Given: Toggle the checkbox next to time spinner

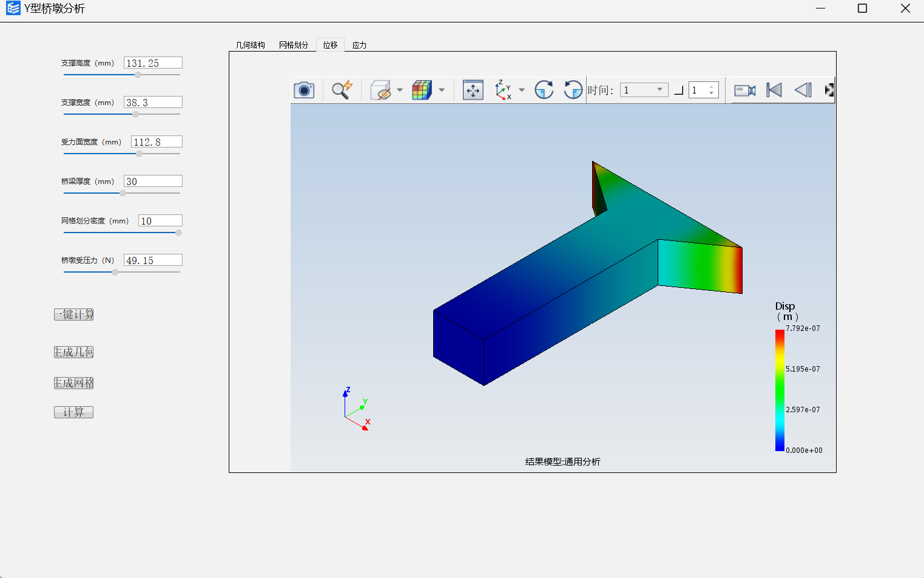Looking at the screenshot, I should tap(679, 90).
